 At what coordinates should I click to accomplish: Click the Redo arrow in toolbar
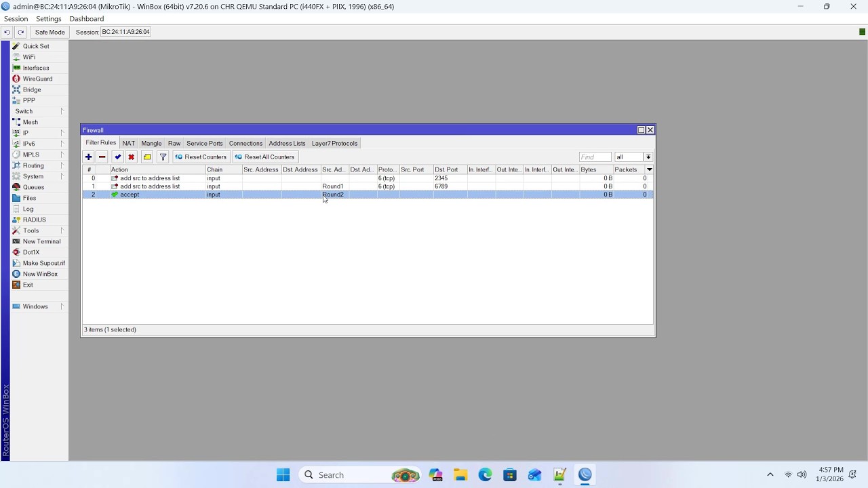21,32
